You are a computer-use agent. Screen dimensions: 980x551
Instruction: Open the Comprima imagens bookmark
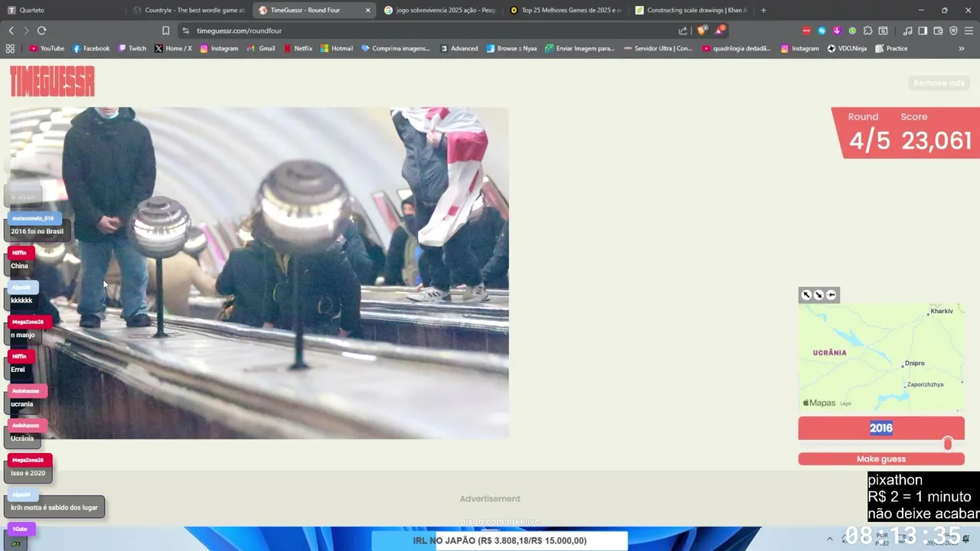395,48
